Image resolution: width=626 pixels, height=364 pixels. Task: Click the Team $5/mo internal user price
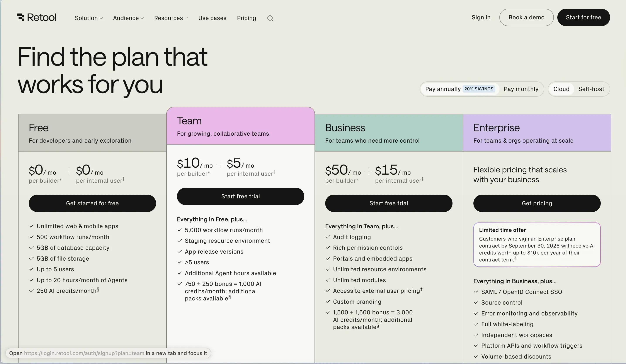pyautogui.click(x=240, y=163)
